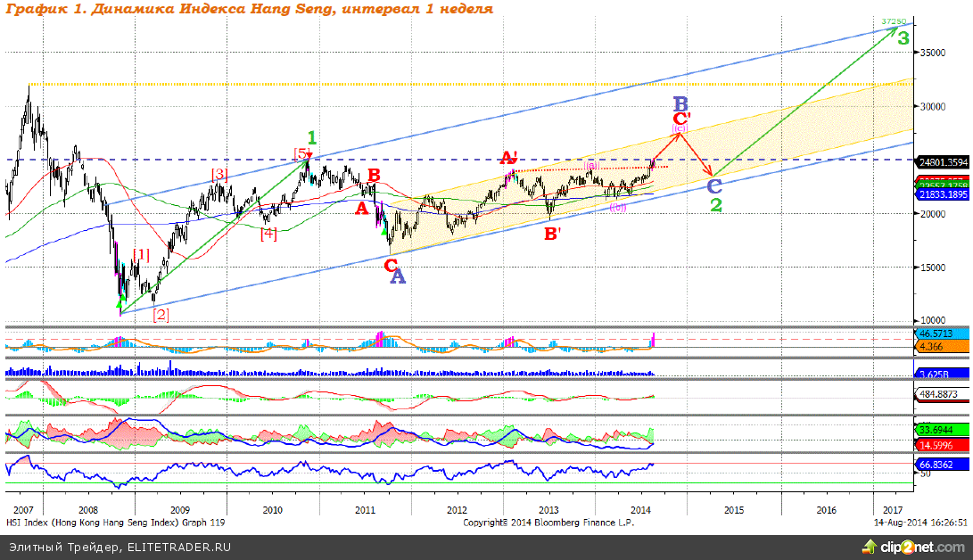973x560 pixels.
Task: Click the clip2net logo icon
Action: pyautogui.click(x=866, y=546)
